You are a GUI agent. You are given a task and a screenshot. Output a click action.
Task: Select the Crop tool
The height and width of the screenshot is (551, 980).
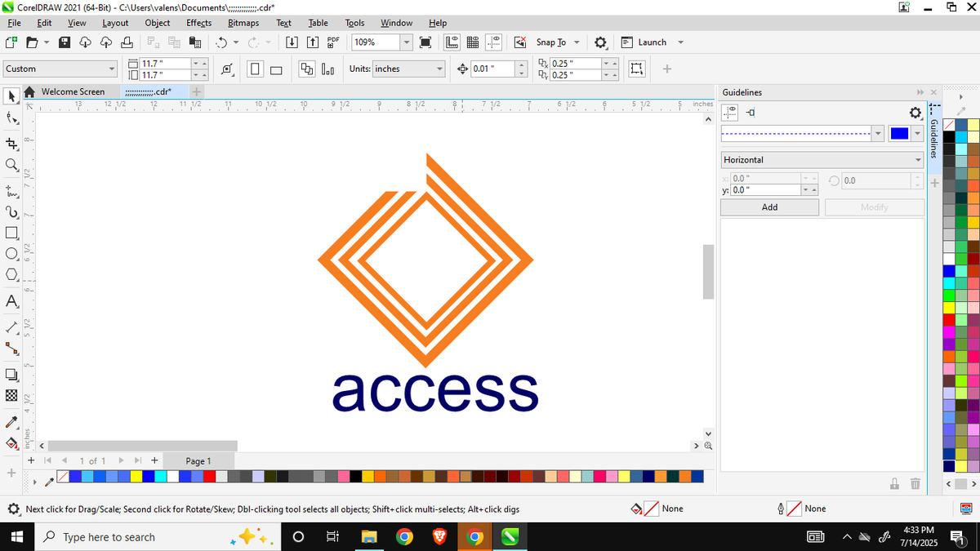pos(11,144)
